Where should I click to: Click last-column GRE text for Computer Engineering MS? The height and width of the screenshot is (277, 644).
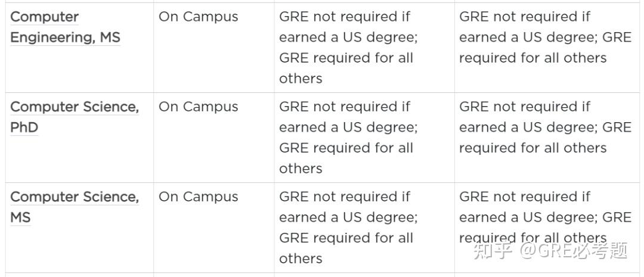tap(544, 38)
